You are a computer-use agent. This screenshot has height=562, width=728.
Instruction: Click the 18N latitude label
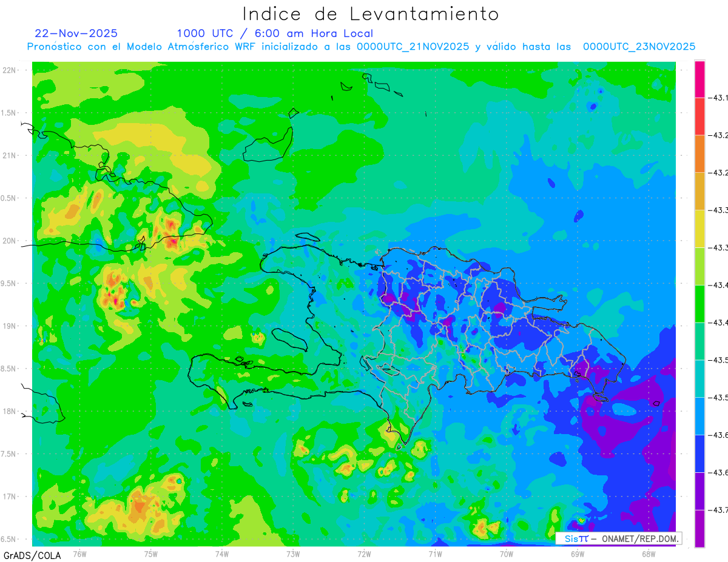coord(10,411)
